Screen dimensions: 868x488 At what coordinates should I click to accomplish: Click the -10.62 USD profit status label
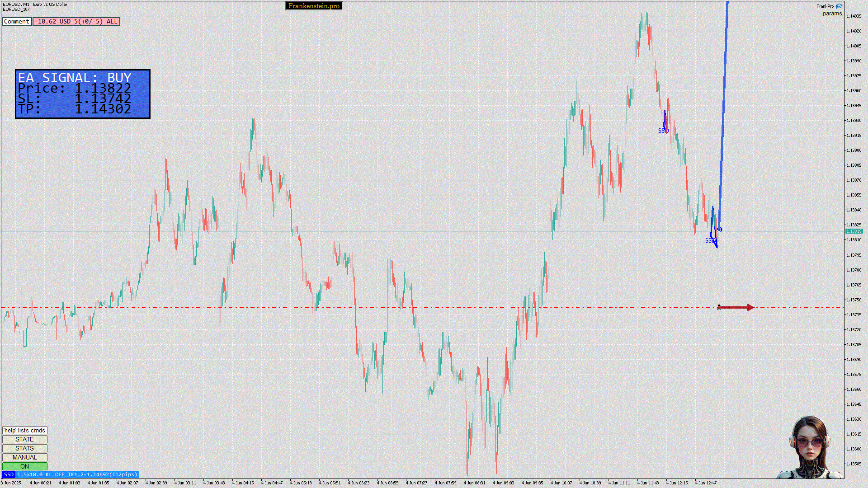76,21
